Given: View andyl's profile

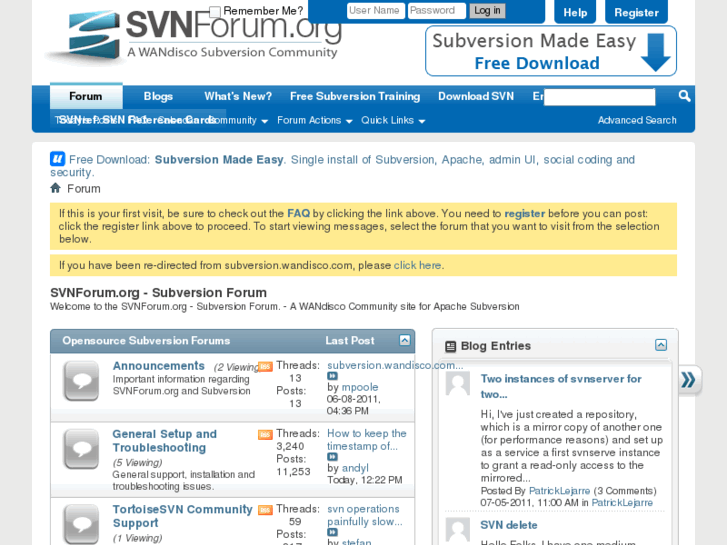Looking at the screenshot, I should pyautogui.click(x=355, y=468).
